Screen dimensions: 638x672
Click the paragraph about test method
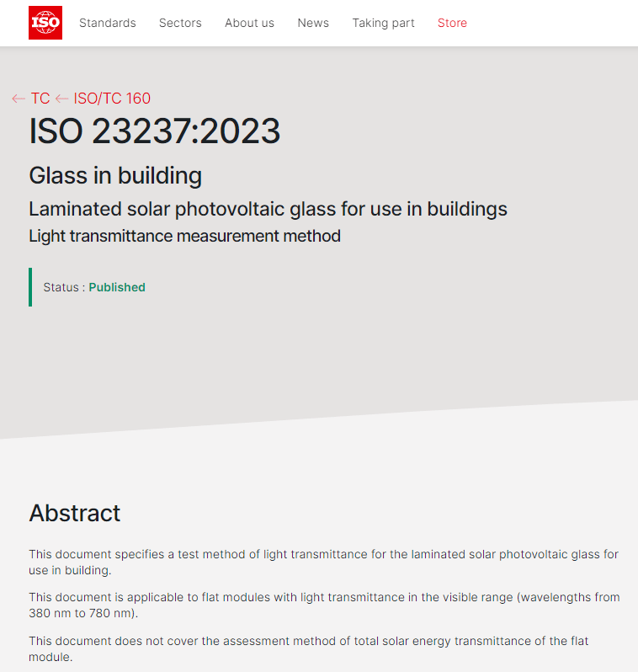(x=323, y=562)
